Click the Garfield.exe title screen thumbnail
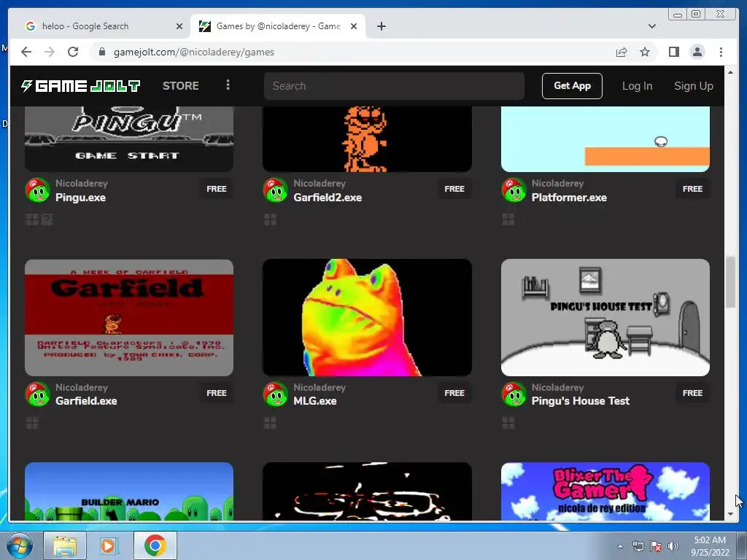The width and height of the screenshot is (747, 560). click(x=129, y=318)
